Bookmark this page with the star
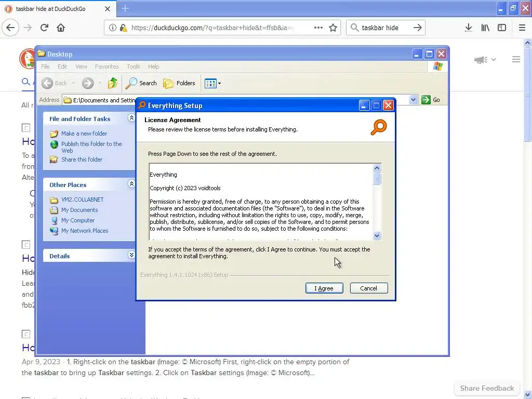The height and width of the screenshot is (399, 532). (333, 28)
